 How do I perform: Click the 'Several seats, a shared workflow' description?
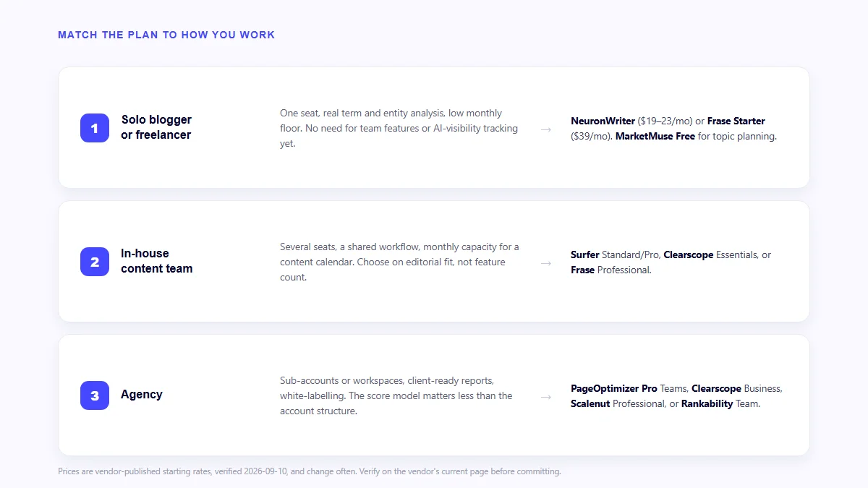(399, 262)
